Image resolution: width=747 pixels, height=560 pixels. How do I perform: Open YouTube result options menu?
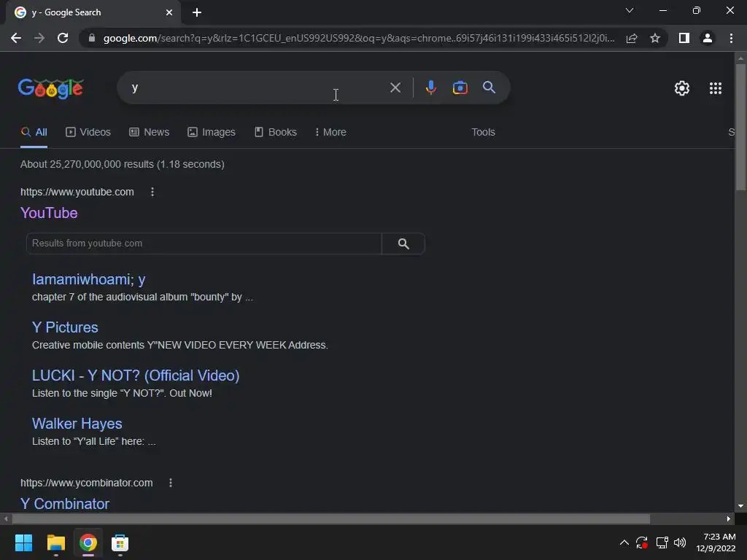[x=152, y=192]
